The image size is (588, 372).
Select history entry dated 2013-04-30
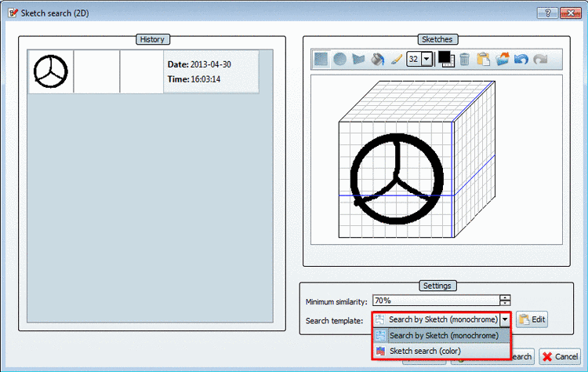click(x=143, y=71)
